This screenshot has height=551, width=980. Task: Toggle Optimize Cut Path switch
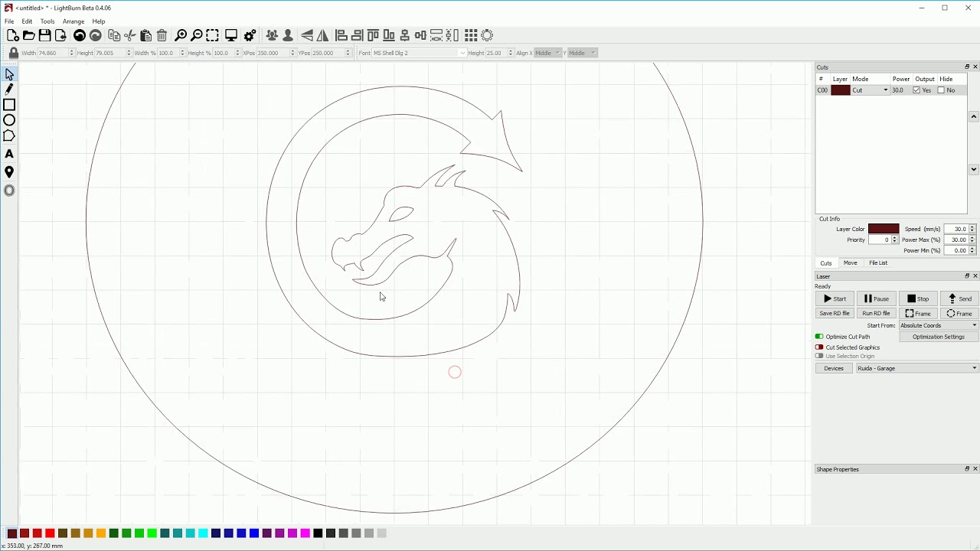click(x=819, y=337)
